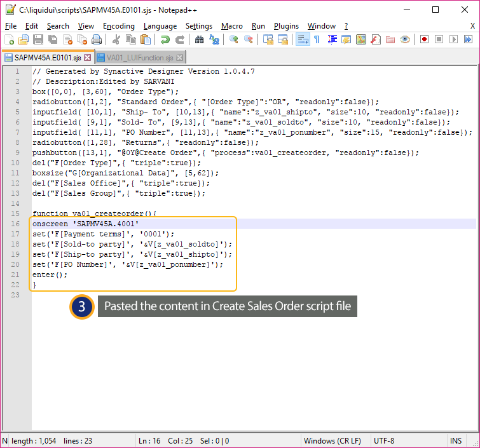This screenshot has height=448, width=480.
Task: Open the Document Map panel icon
Action: 361,39
